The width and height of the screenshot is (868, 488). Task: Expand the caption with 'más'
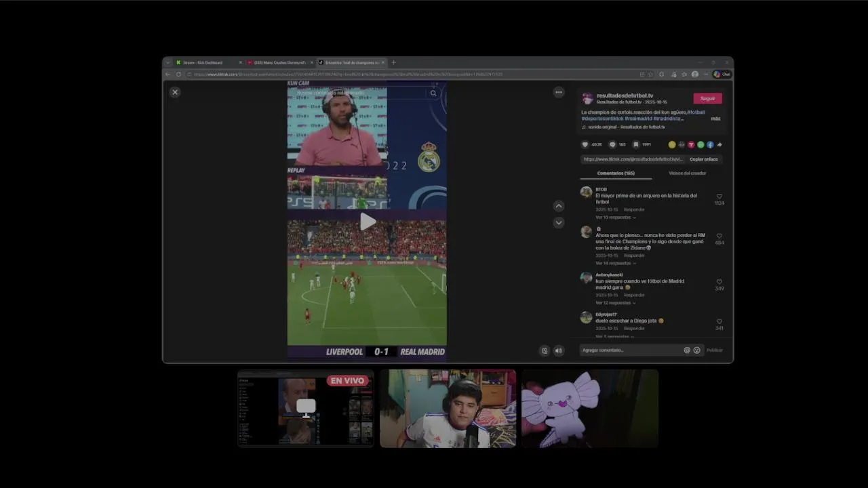coord(715,119)
